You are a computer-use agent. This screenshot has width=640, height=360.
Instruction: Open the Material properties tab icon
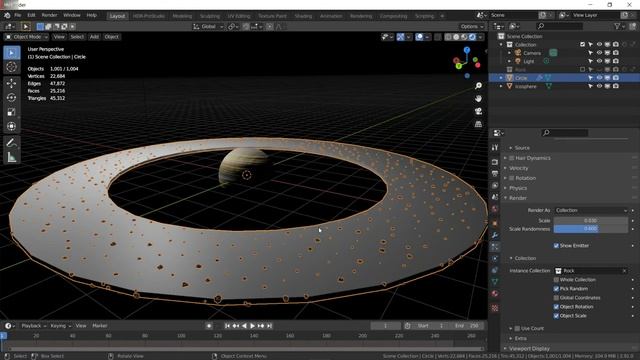pos(495,293)
